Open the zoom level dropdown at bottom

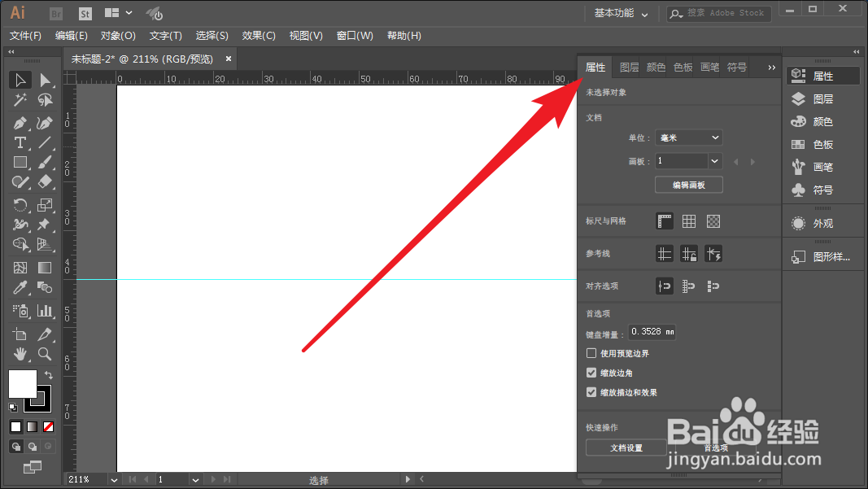[113, 479]
